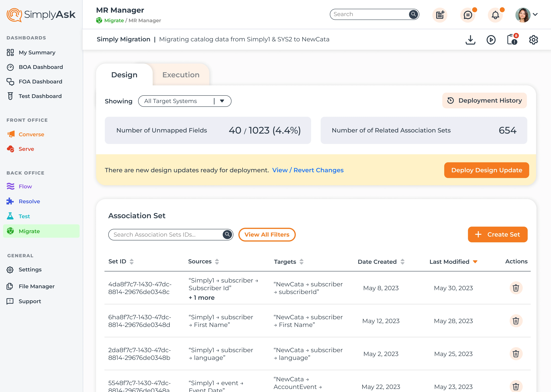The height and width of the screenshot is (392, 551).
Task: Go to Converse
Action: pyautogui.click(x=31, y=134)
